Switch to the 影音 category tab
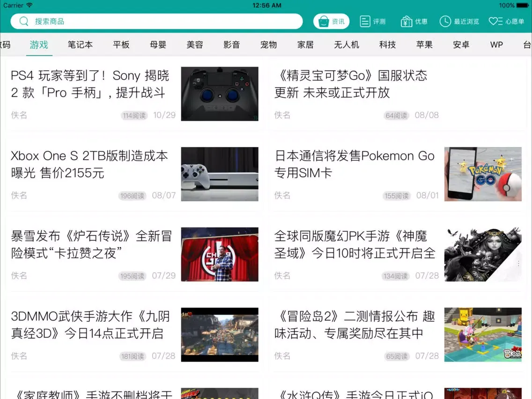532x399 pixels. [232, 44]
